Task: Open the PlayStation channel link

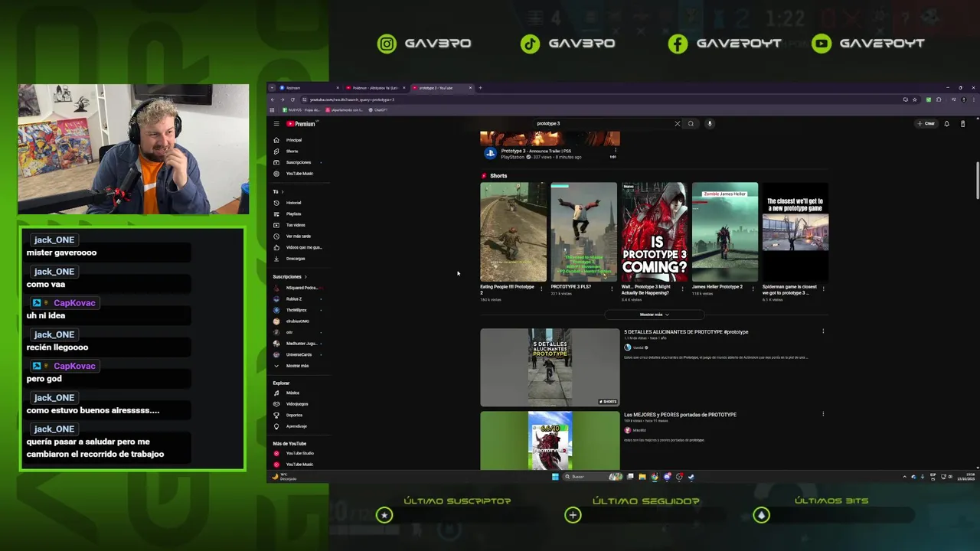Action: [x=512, y=157]
